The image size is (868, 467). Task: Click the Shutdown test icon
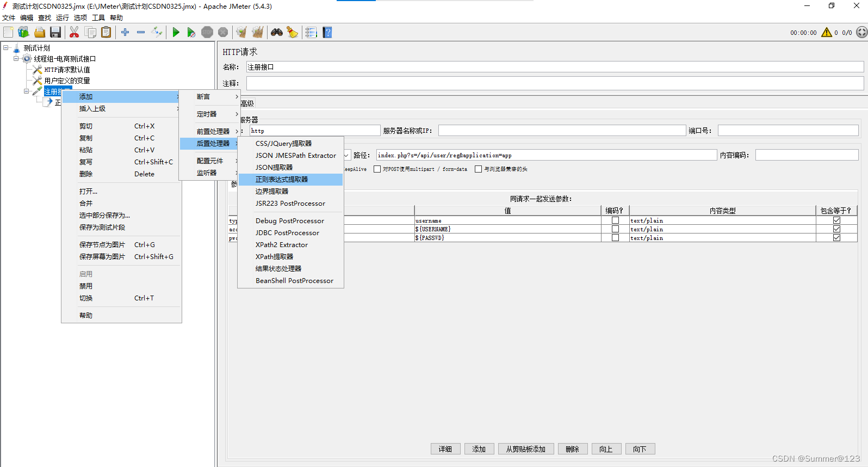tap(223, 33)
